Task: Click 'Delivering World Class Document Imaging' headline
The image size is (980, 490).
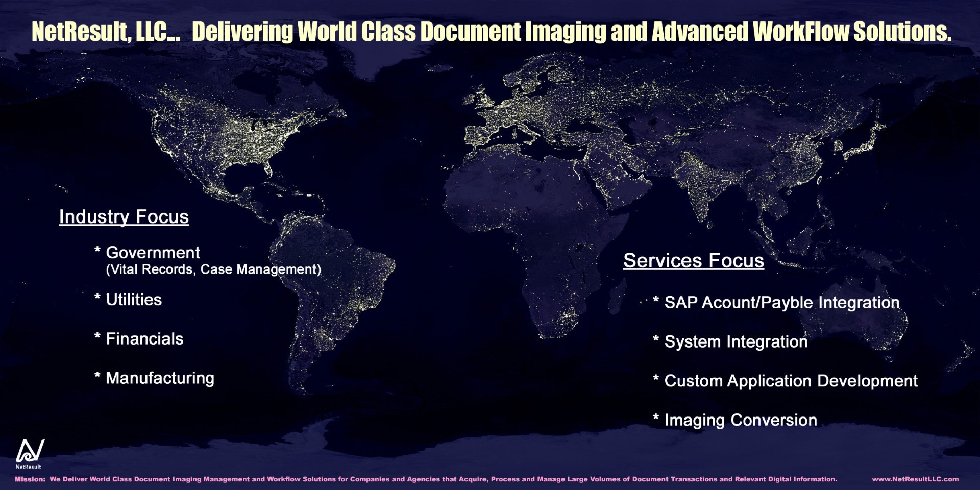Action: tap(399, 32)
